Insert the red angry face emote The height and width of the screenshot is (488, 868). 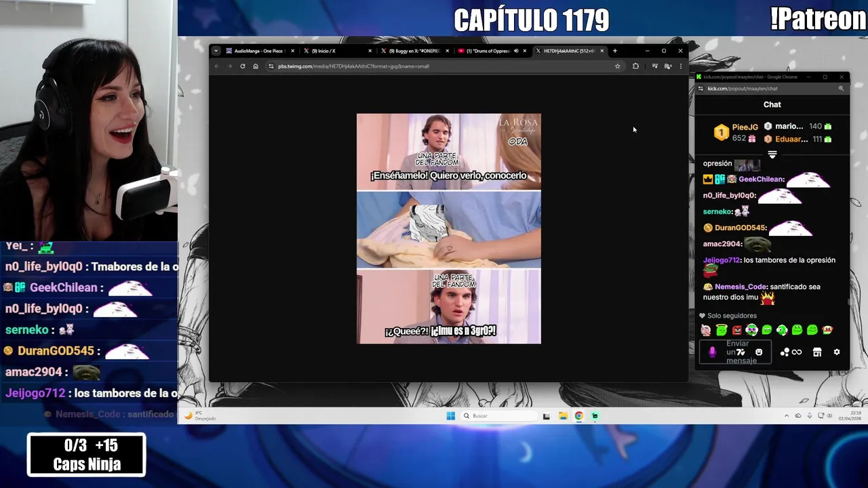coord(737,330)
